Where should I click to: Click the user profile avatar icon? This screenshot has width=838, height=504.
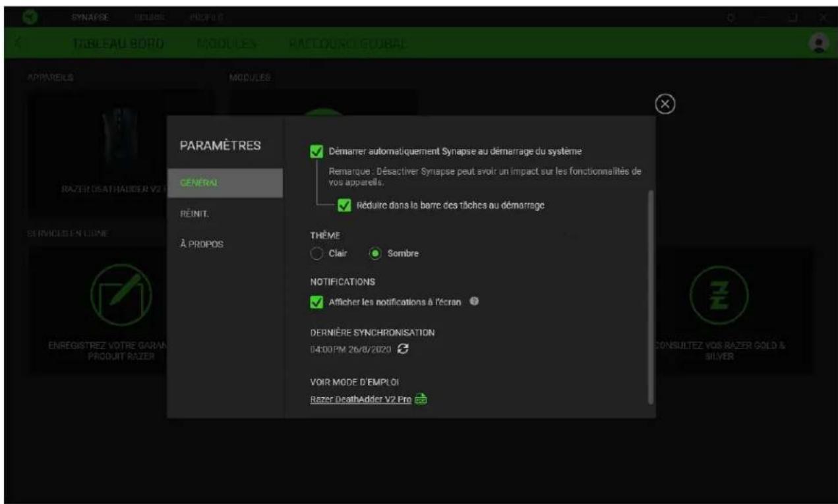tap(818, 42)
